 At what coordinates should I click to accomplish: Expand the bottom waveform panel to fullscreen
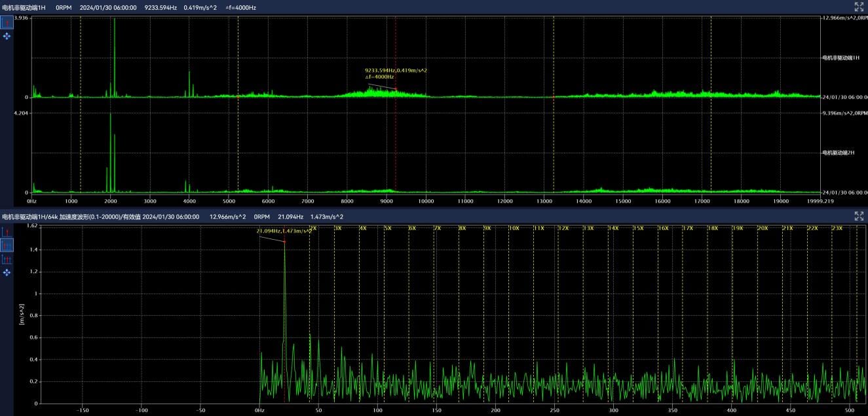coord(859,216)
